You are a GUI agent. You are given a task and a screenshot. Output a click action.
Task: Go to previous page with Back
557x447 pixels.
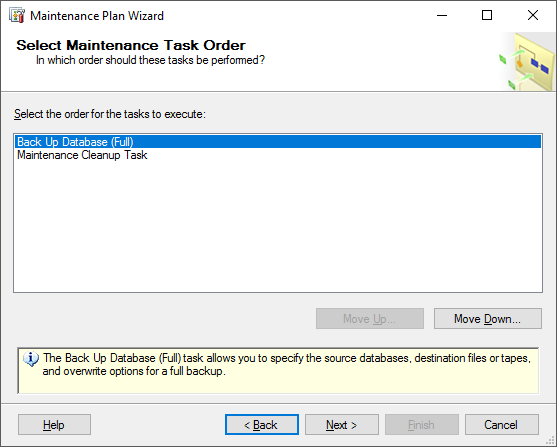click(261, 425)
